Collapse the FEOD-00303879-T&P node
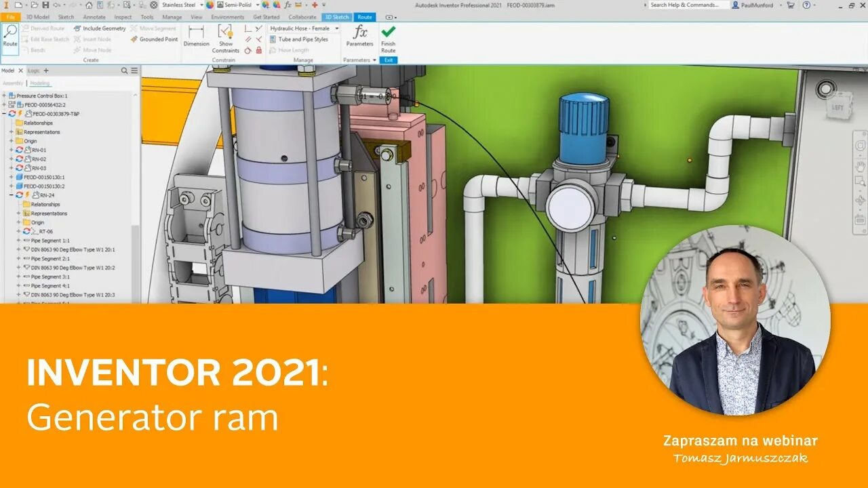 pyautogui.click(x=4, y=114)
